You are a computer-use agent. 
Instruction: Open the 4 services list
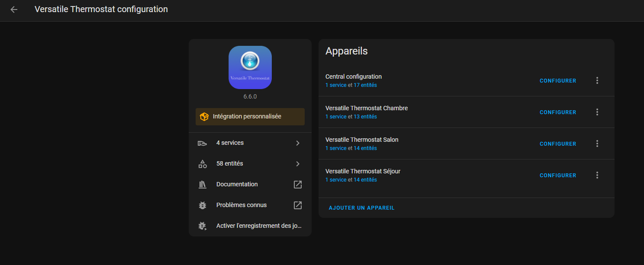250,143
